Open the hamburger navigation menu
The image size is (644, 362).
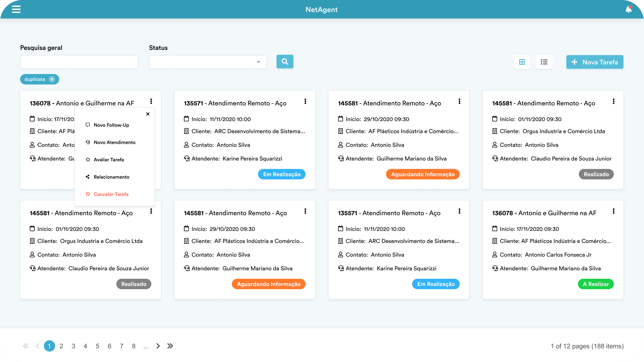pyautogui.click(x=16, y=9)
